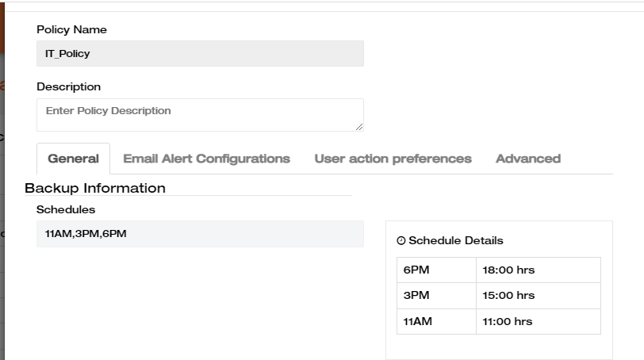Click the clock icon beside Schedule Details

click(x=401, y=241)
